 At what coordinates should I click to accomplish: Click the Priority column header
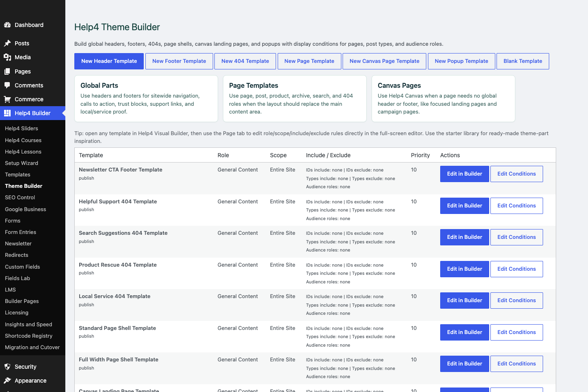(420, 155)
